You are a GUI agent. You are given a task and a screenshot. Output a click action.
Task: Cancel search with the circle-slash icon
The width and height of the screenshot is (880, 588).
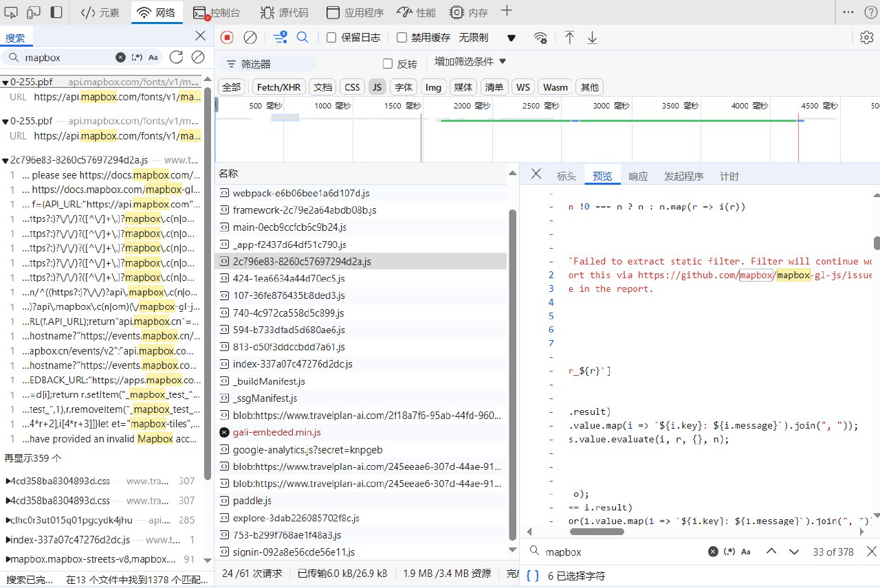198,57
